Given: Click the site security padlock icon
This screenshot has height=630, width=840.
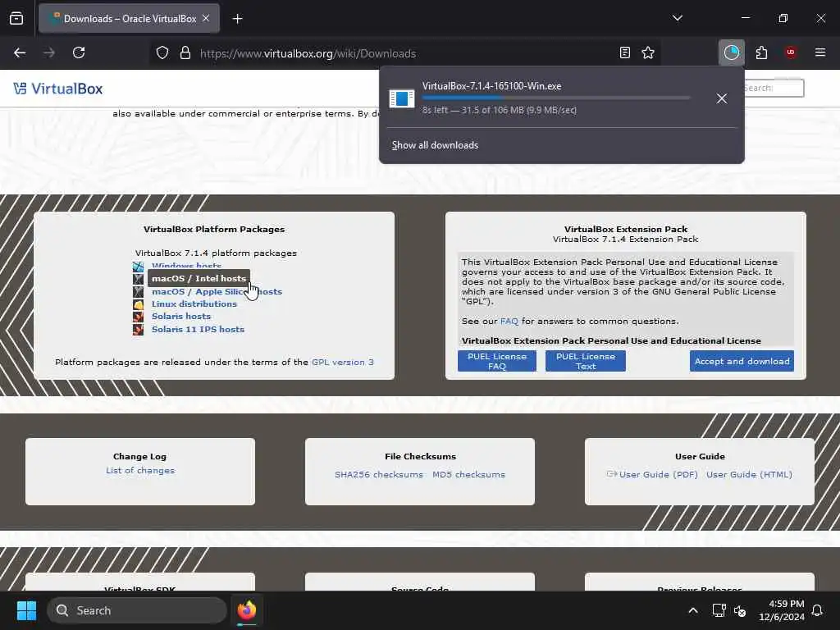Looking at the screenshot, I should point(185,52).
